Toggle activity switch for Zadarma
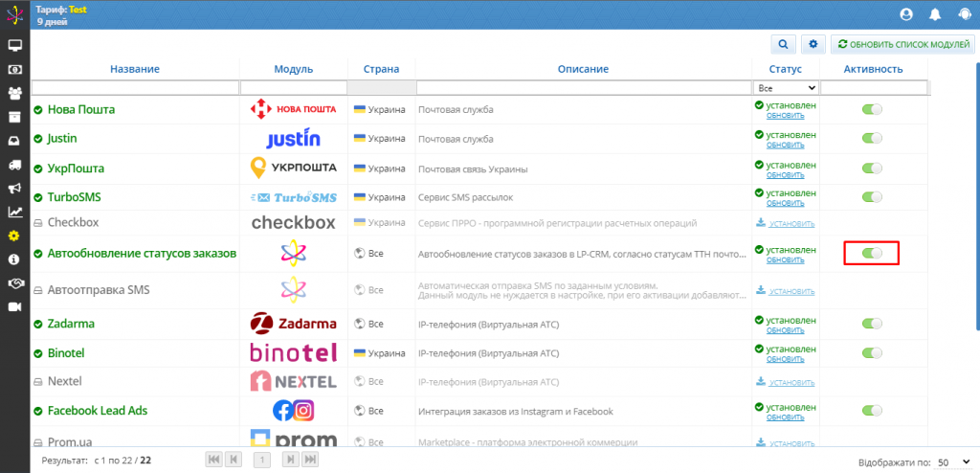 (x=872, y=324)
